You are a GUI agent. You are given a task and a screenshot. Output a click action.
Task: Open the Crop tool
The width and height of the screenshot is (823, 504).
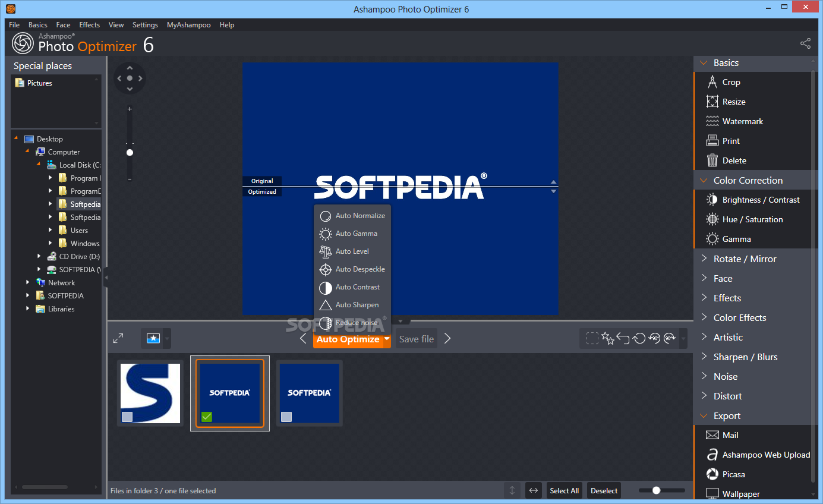pyautogui.click(x=723, y=82)
